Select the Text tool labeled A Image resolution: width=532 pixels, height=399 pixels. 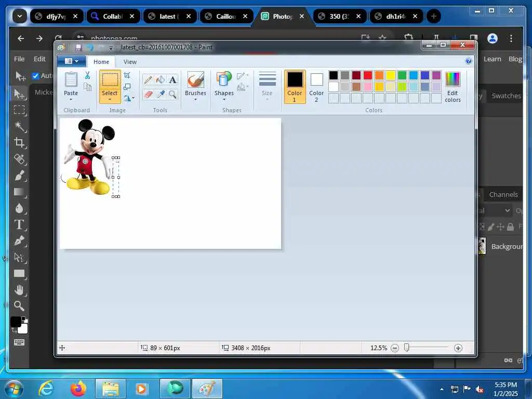tap(172, 79)
